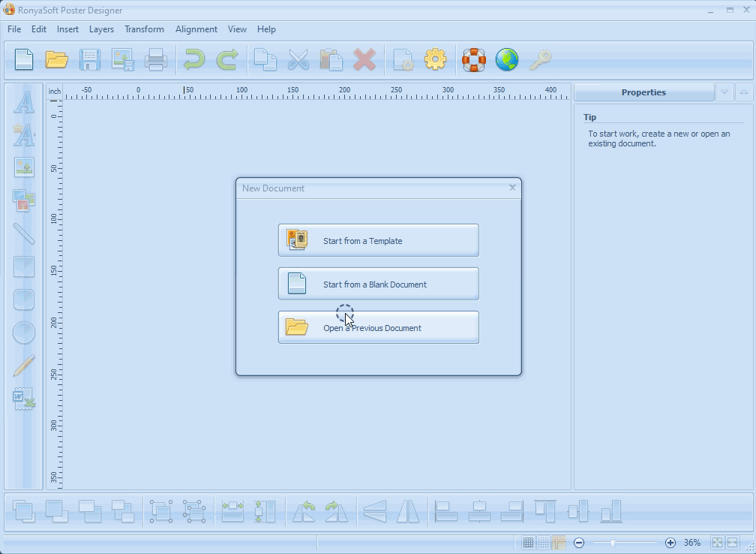Collapse Properties panel with up arrow
Image resolution: width=756 pixels, height=554 pixels.
click(x=744, y=92)
